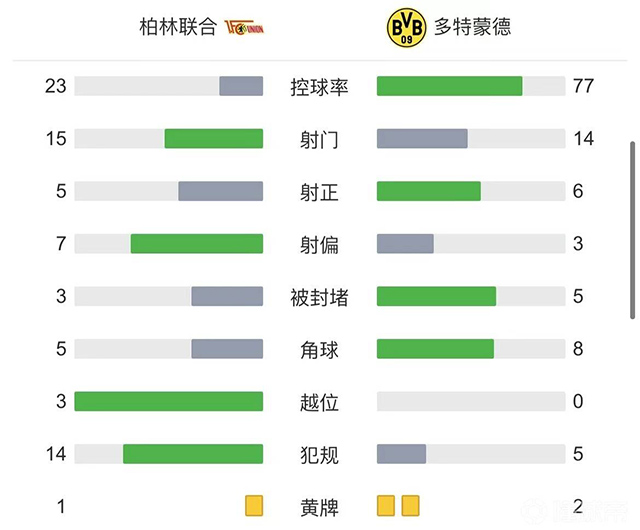The image size is (640, 530).
Task: Click Dortmund's green shots on target bar
Action: (x=428, y=191)
